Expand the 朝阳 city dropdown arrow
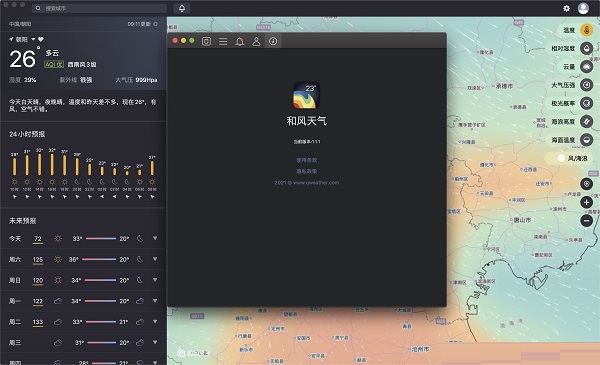This screenshot has height=365, width=600. coord(33,39)
